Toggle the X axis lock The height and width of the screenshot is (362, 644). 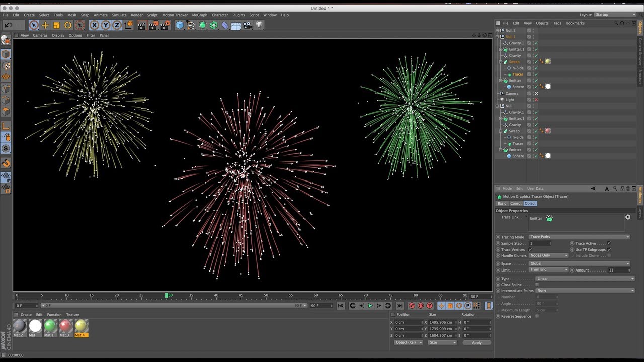point(94,25)
